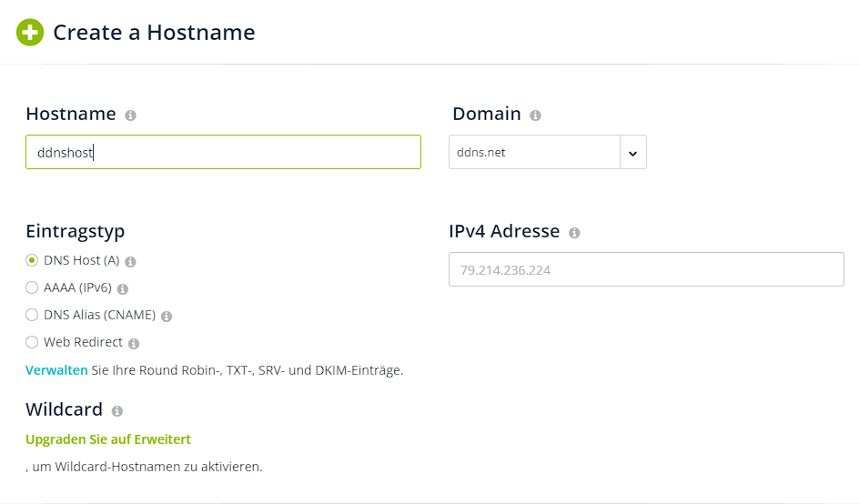859x504 pixels.
Task: Open the IPv4 Adresse info icon
Action: coord(574,233)
